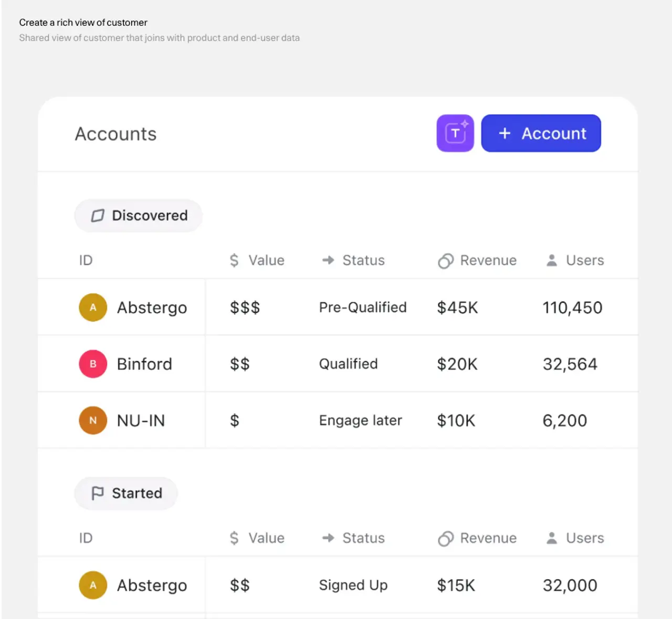672x619 pixels.
Task: Open the Abstergo account in the Started table
Action: 152,586
